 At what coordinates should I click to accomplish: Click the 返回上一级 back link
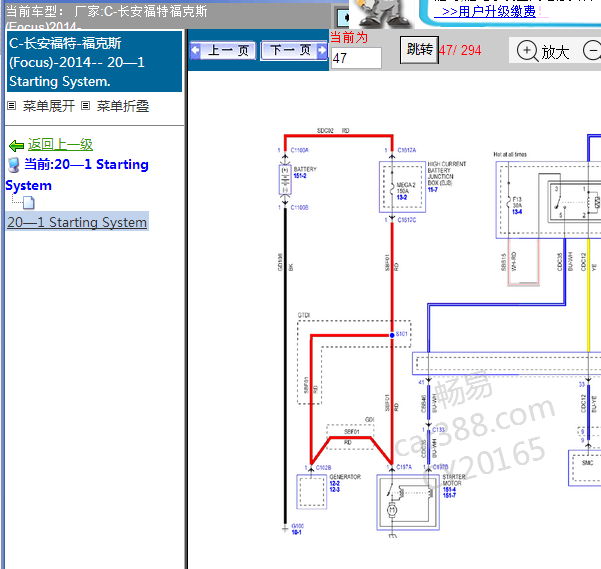tap(60, 144)
